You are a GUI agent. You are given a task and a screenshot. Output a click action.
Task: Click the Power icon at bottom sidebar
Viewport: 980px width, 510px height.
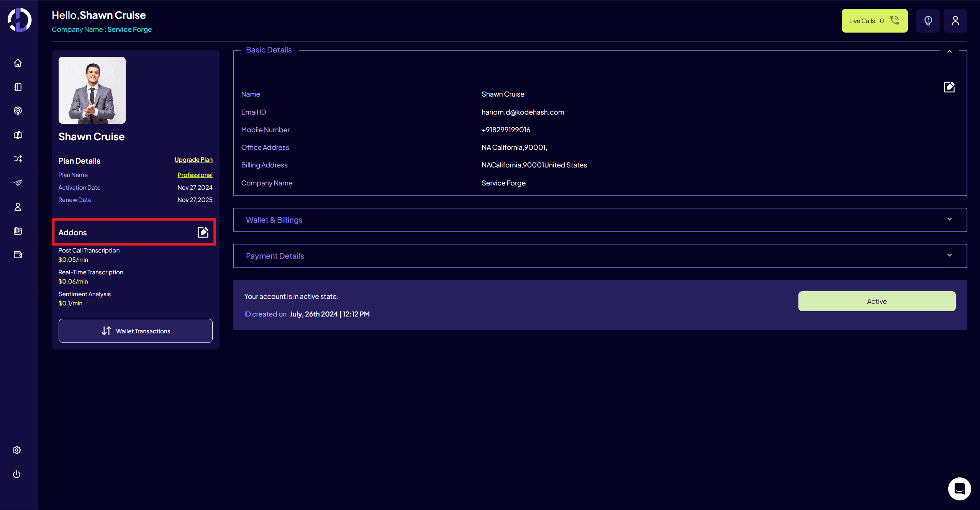[x=18, y=474]
